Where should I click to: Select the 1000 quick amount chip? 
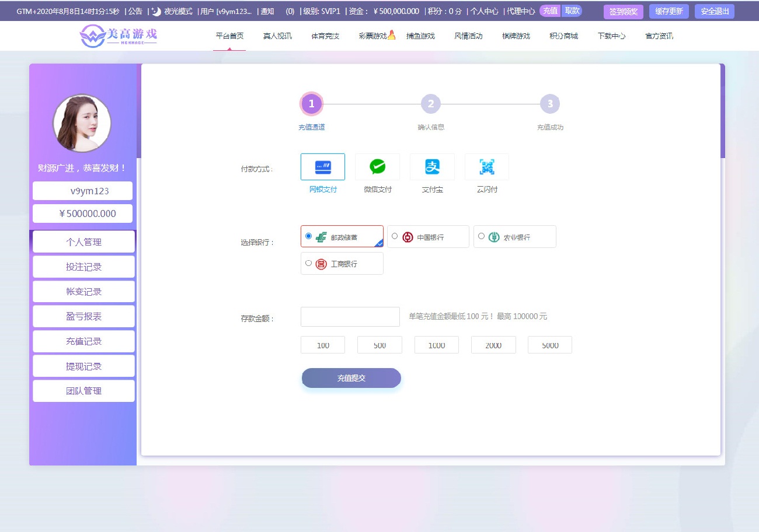pyautogui.click(x=436, y=344)
